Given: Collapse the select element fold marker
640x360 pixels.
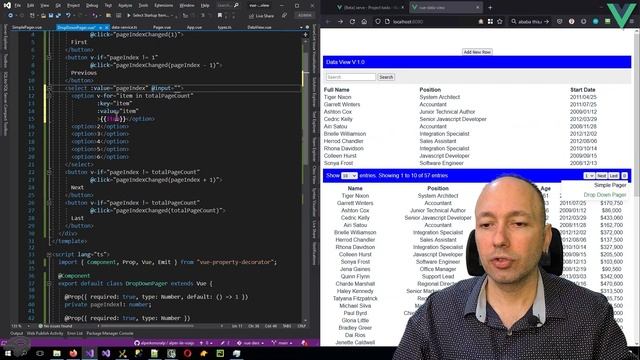Looking at the screenshot, I should point(49,88).
